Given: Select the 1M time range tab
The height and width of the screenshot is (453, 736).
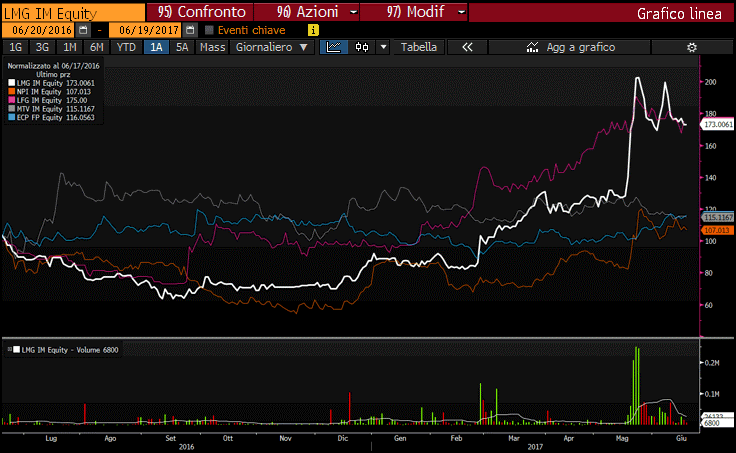Looking at the screenshot, I should (69, 47).
